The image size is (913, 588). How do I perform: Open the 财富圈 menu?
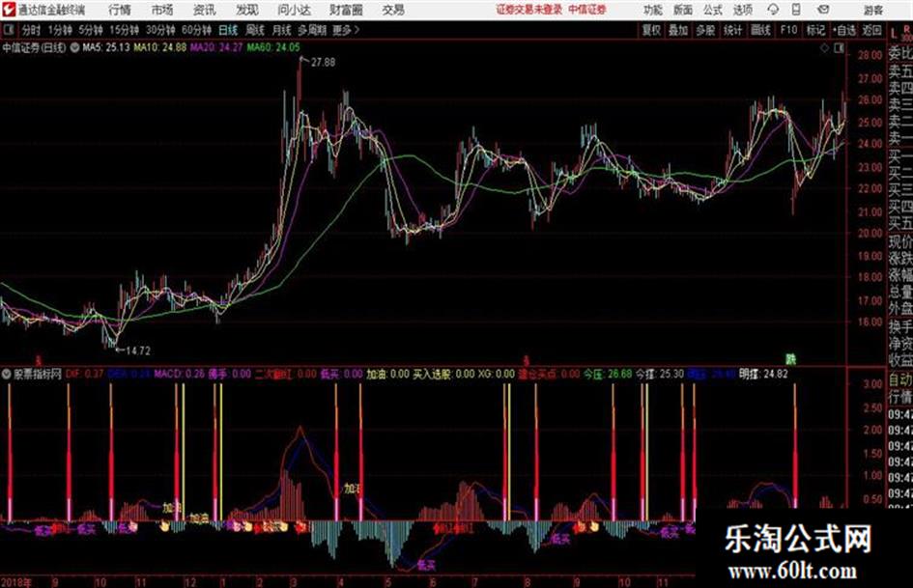click(x=346, y=10)
